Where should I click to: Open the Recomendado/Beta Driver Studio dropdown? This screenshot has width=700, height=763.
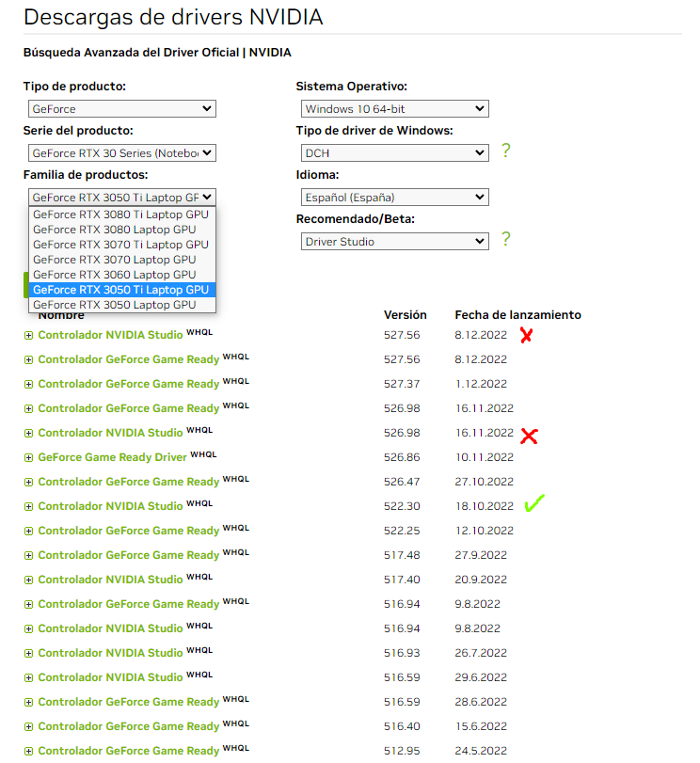(395, 242)
